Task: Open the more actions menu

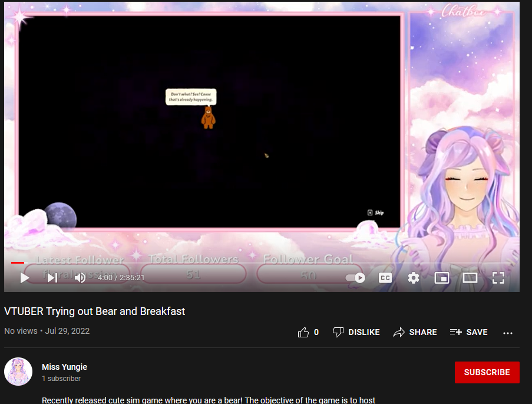Action: (x=508, y=333)
